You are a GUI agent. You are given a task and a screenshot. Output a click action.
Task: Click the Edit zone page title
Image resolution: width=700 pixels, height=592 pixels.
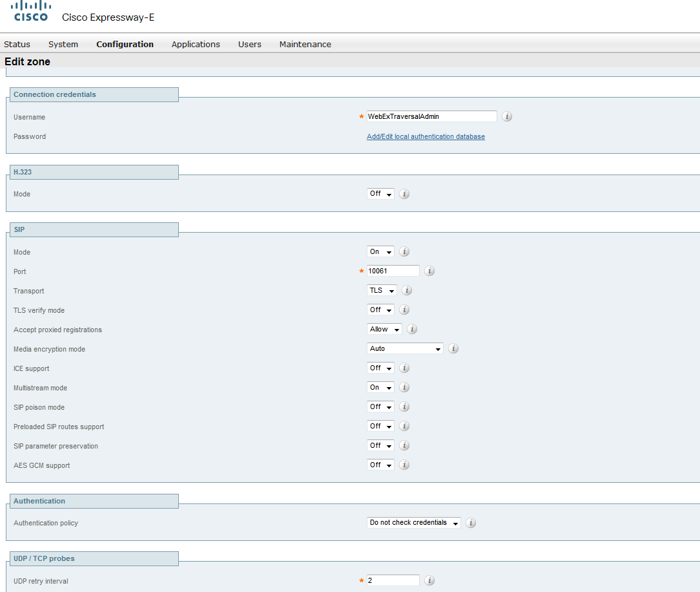[27, 61]
